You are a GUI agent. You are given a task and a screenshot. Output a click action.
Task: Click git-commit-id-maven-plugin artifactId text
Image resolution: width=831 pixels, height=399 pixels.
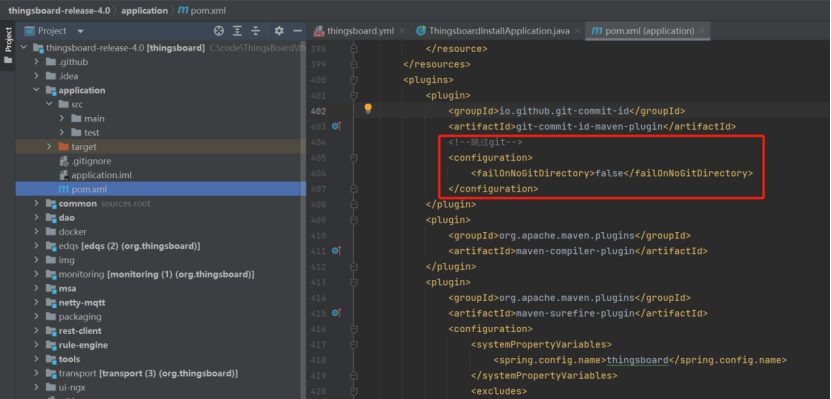589,127
